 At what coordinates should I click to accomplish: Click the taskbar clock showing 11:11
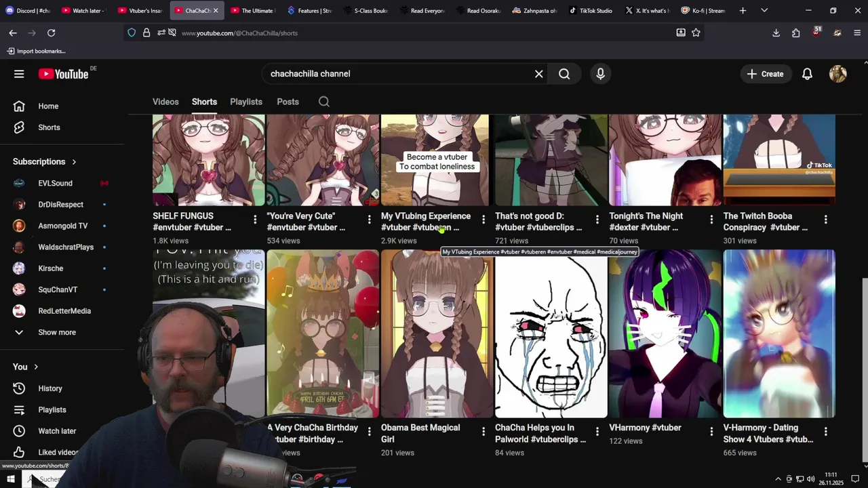click(x=831, y=479)
